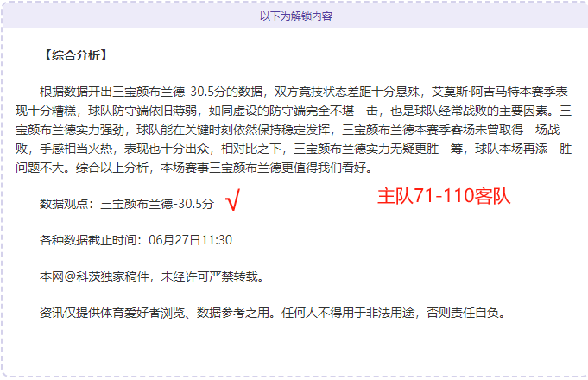Click the time 06月27日11:30
The height and width of the screenshot is (380, 588).
pyautogui.click(x=190, y=240)
